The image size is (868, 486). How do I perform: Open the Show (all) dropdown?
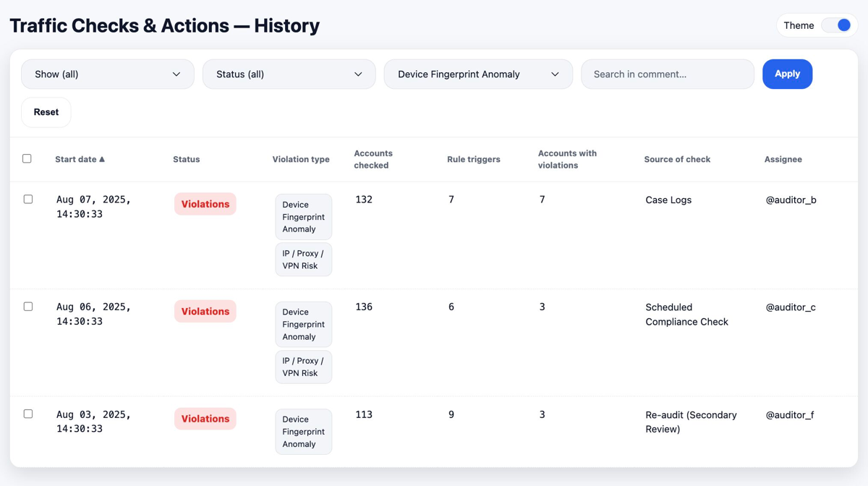[108, 74]
